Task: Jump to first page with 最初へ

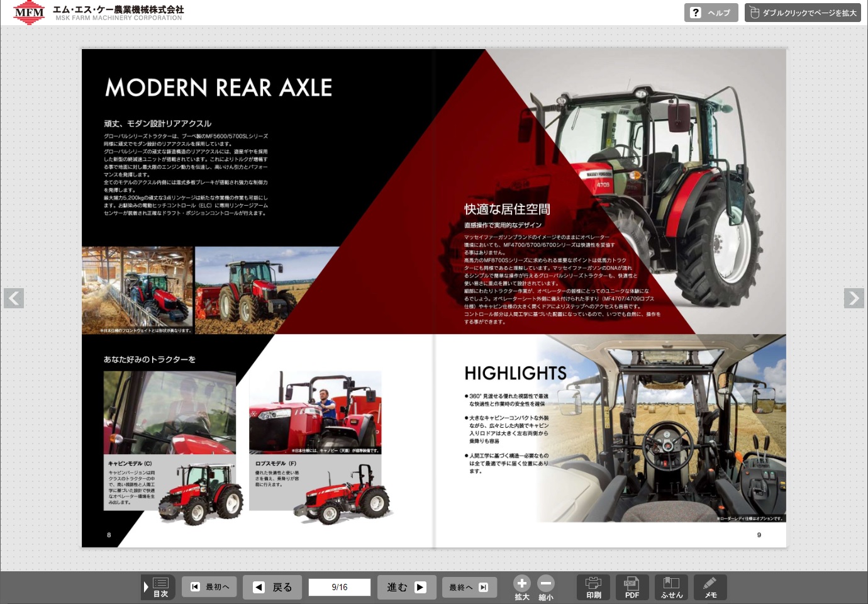Action: click(209, 587)
